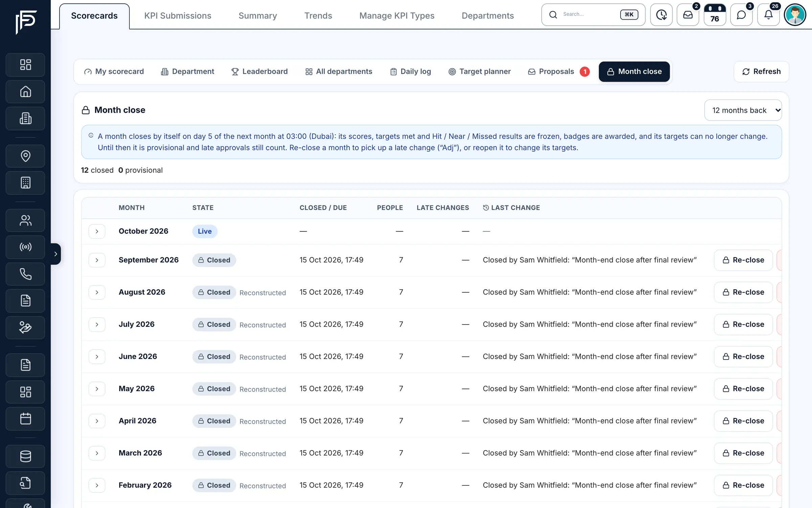This screenshot has width=812, height=508.
Task: Click the Last Change column header
Action: click(x=511, y=208)
